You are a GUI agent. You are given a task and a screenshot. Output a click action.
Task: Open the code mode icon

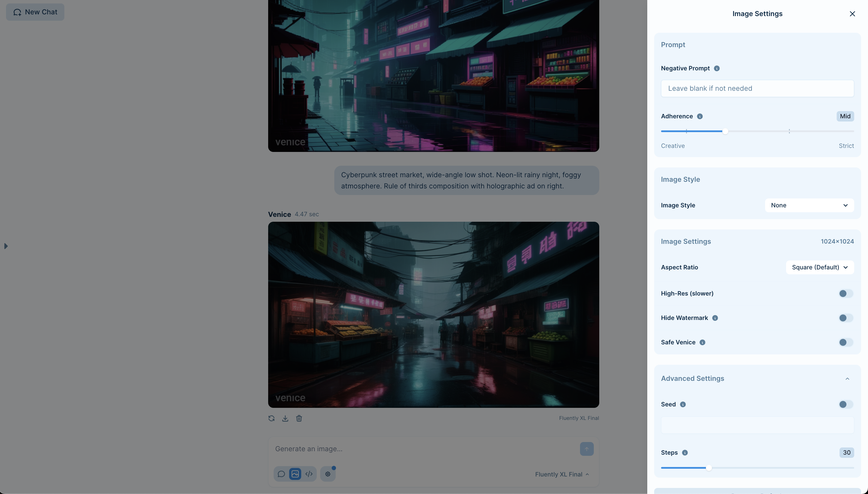point(309,474)
